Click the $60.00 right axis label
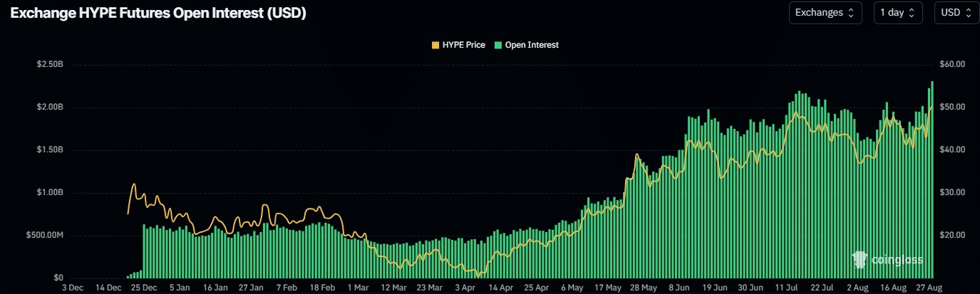The width and height of the screenshot is (980, 294). 951,64
